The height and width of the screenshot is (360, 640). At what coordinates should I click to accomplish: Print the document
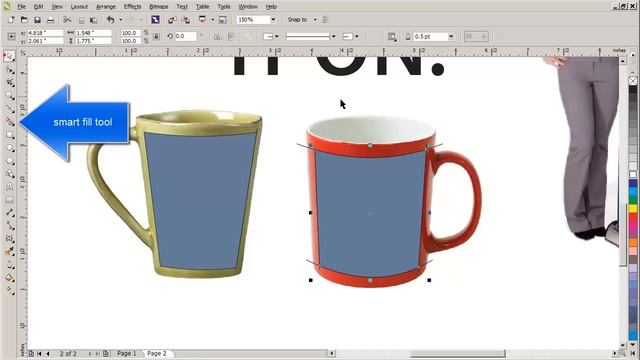click(x=50, y=20)
